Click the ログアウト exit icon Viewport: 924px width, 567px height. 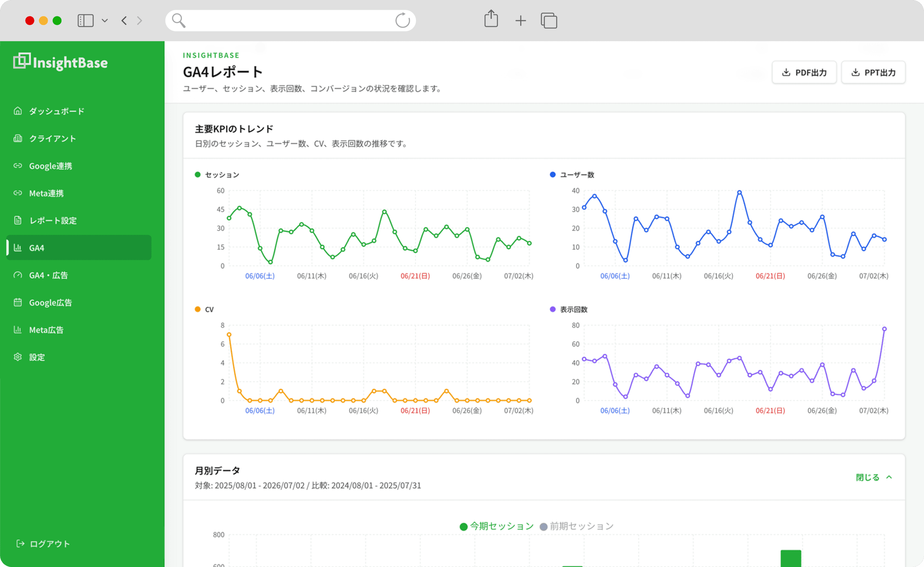point(20,544)
